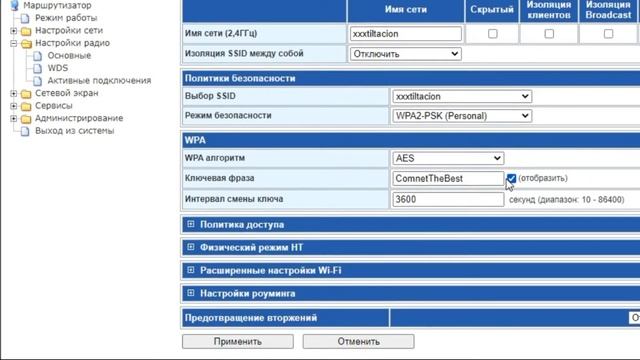
Task: Click the folder icon beside Настройки сети
Action: point(26,31)
